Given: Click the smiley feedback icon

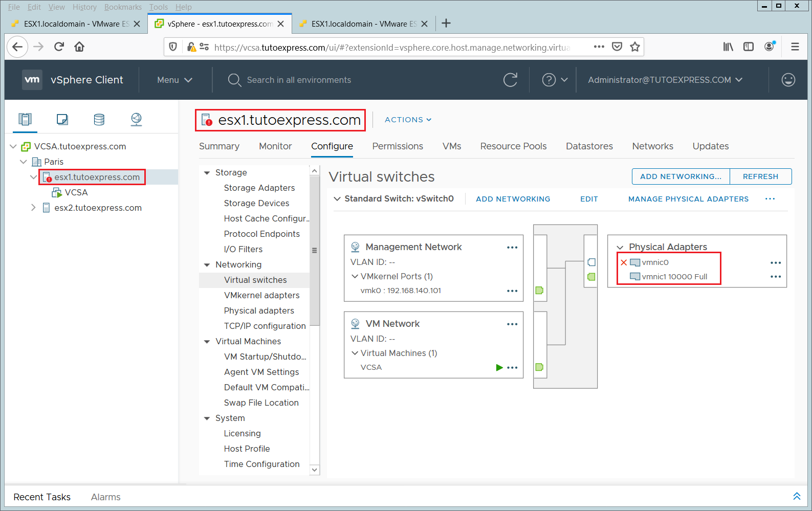Looking at the screenshot, I should [x=788, y=80].
